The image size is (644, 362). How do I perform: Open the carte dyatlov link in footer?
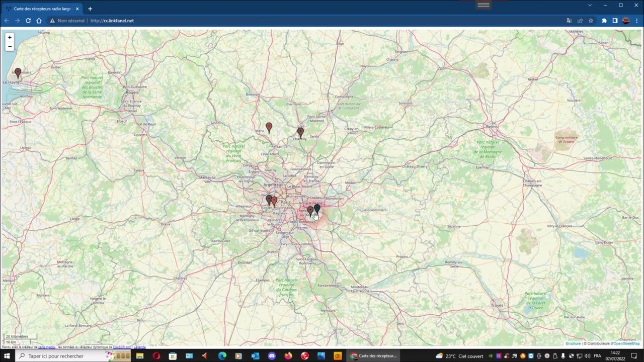[x=47, y=347]
